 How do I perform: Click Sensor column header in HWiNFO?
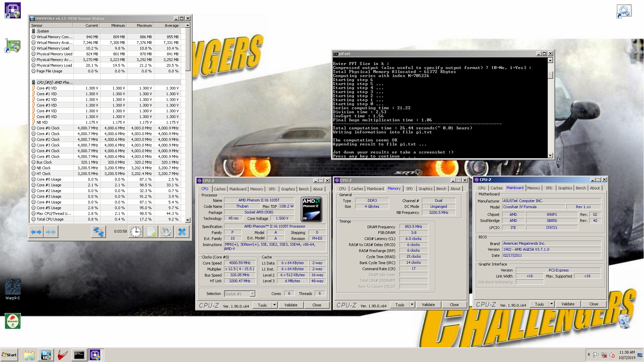tap(51, 25)
